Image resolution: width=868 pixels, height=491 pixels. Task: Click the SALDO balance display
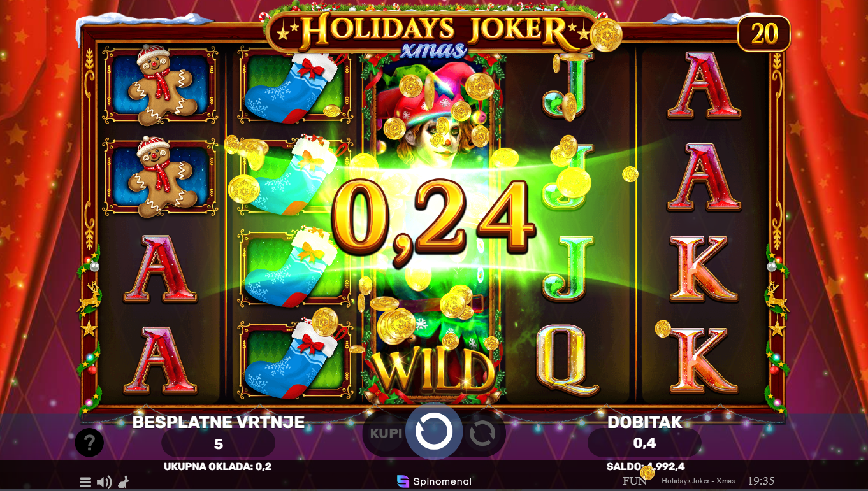pyautogui.click(x=645, y=466)
